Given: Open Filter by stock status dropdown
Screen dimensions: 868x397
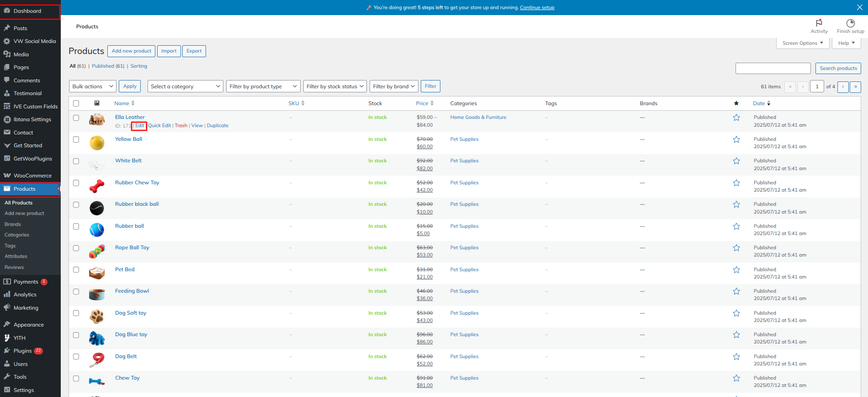Looking at the screenshot, I should tap(335, 86).
